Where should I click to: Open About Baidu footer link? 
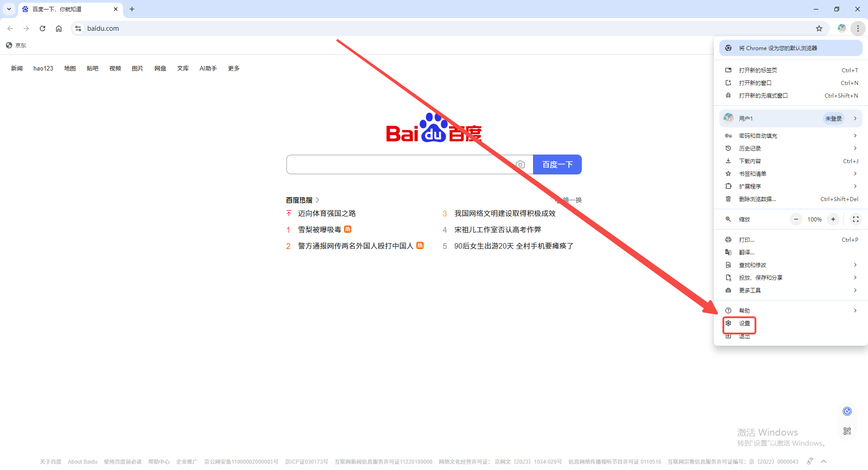tap(83, 461)
